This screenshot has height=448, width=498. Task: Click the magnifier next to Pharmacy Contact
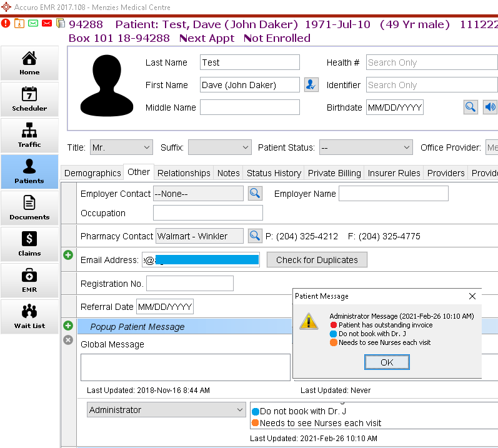pyautogui.click(x=255, y=236)
